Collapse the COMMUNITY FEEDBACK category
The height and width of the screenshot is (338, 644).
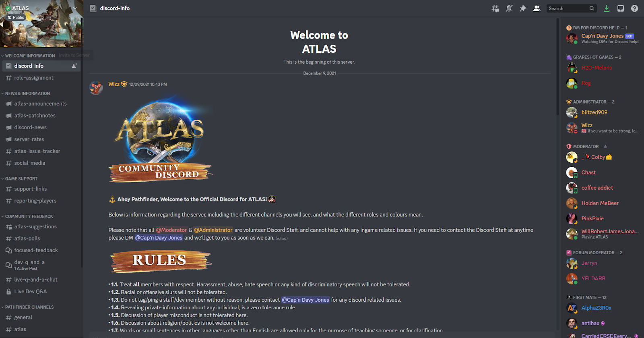27,216
